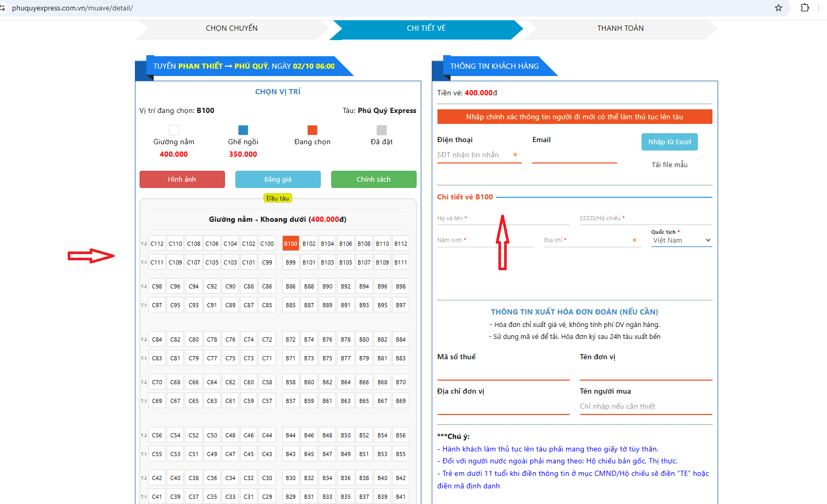Go to the CHỌN CHUYẾN step
The width and height of the screenshot is (827, 504).
click(x=232, y=28)
